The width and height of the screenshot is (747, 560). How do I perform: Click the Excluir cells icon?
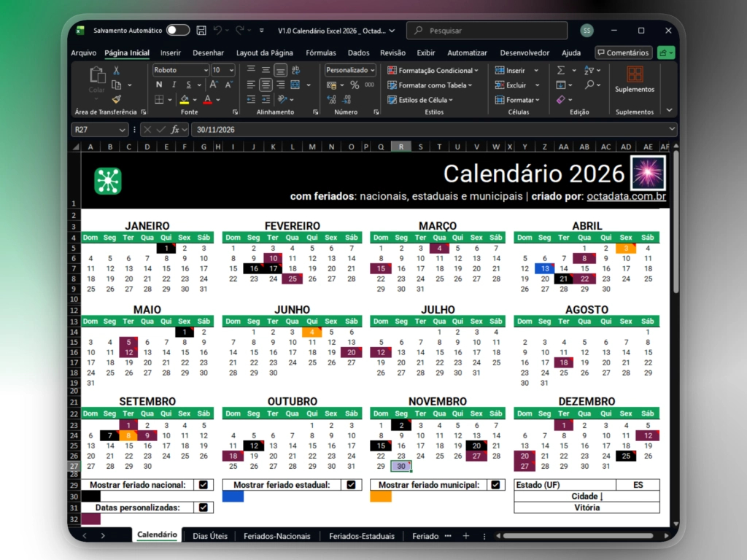point(500,85)
